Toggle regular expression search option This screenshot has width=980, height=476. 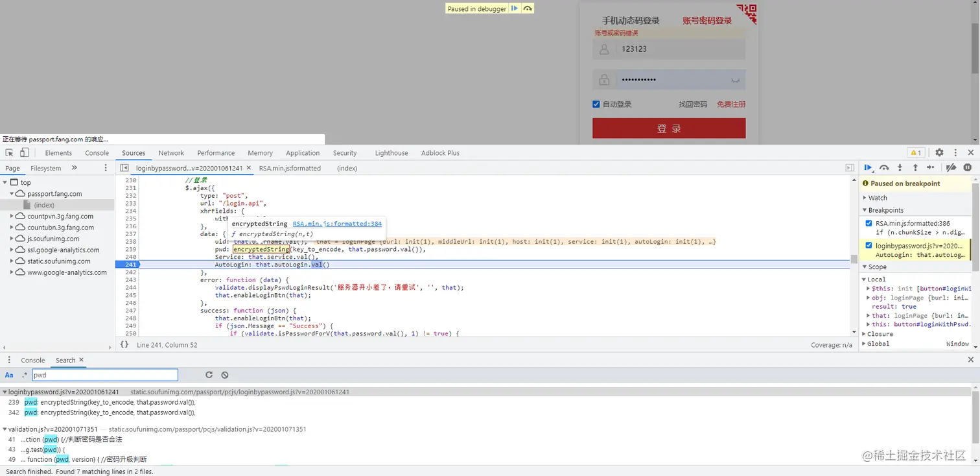coord(25,375)
